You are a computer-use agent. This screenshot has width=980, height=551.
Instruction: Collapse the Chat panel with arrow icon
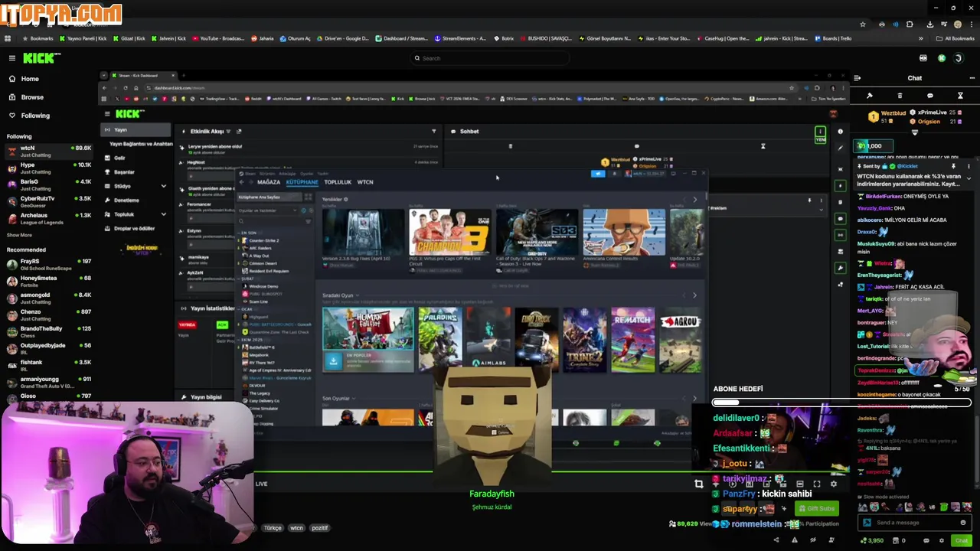857,78
